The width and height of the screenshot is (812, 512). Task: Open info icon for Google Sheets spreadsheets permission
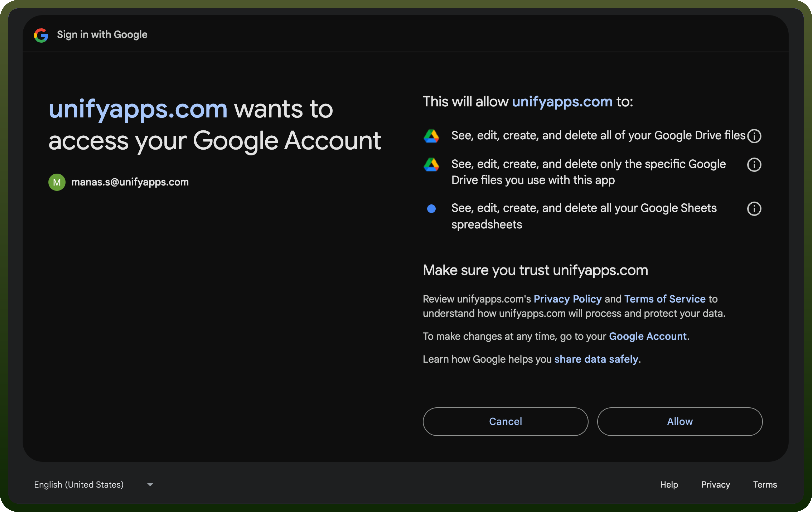click(x=754, y=209)
